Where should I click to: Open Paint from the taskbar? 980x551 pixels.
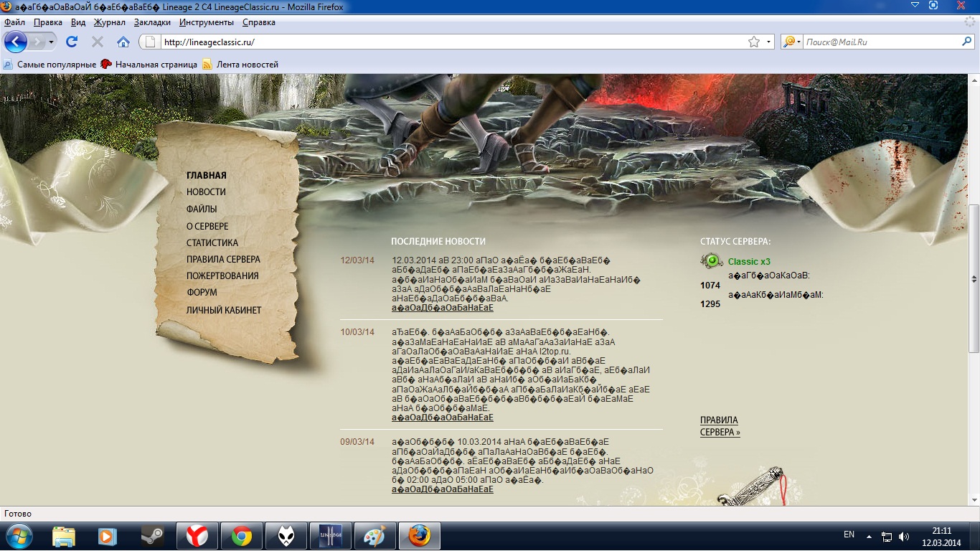[375, 536]
